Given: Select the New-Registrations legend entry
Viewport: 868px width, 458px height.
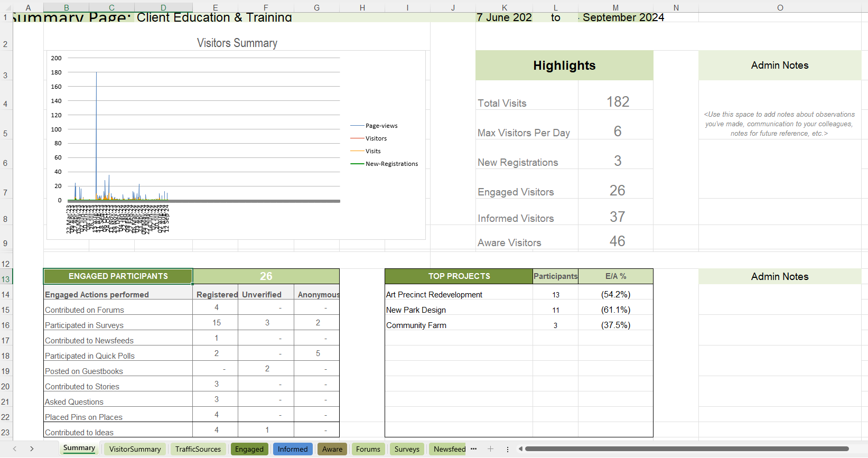Looking at the screenshot, I should (384, 164).
